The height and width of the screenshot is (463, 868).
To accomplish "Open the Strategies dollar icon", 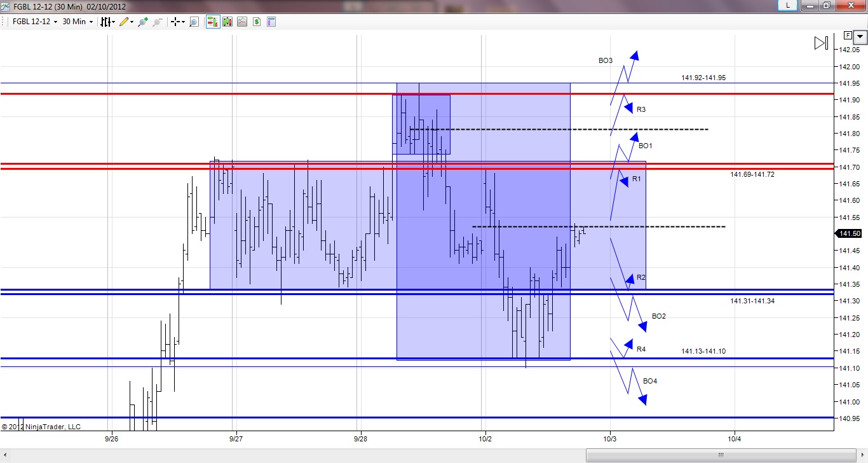I will (257, 22).
